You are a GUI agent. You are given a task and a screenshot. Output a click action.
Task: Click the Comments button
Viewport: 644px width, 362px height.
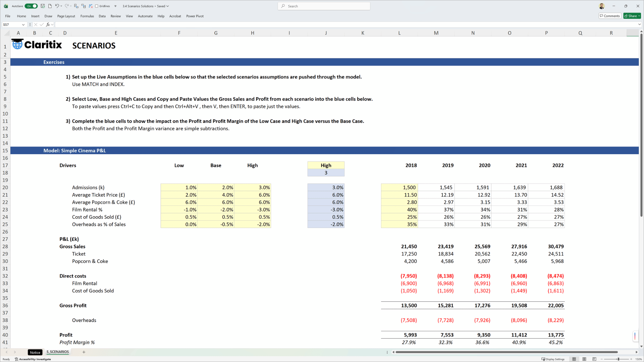[x=610, y=16]
